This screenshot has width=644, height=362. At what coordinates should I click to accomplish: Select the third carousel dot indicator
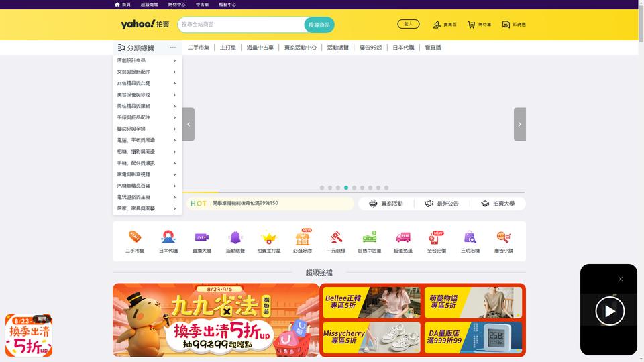pos(338,188)
